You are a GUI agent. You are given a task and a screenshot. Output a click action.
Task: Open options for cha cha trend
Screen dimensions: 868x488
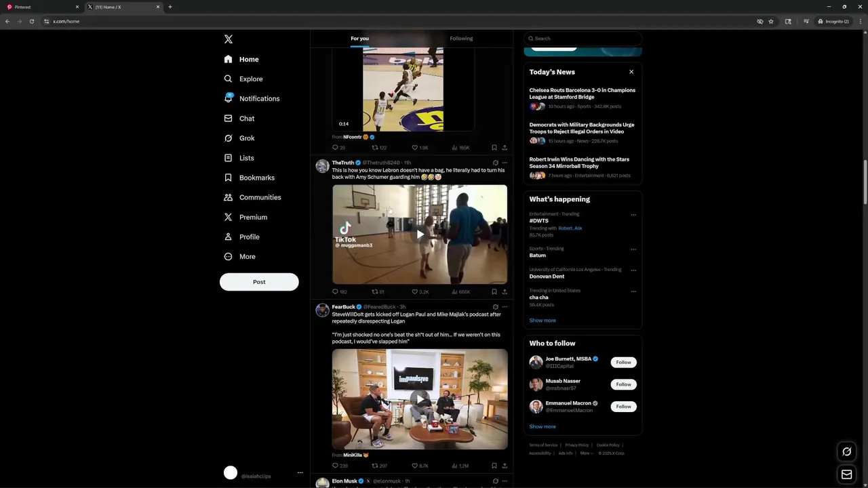coord(633,291)
